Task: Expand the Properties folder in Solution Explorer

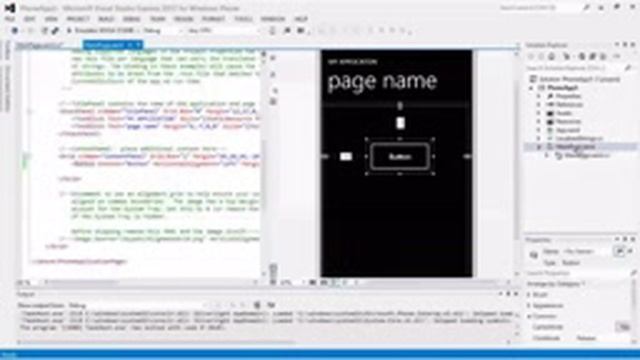Action: click(x=539, y=96)
